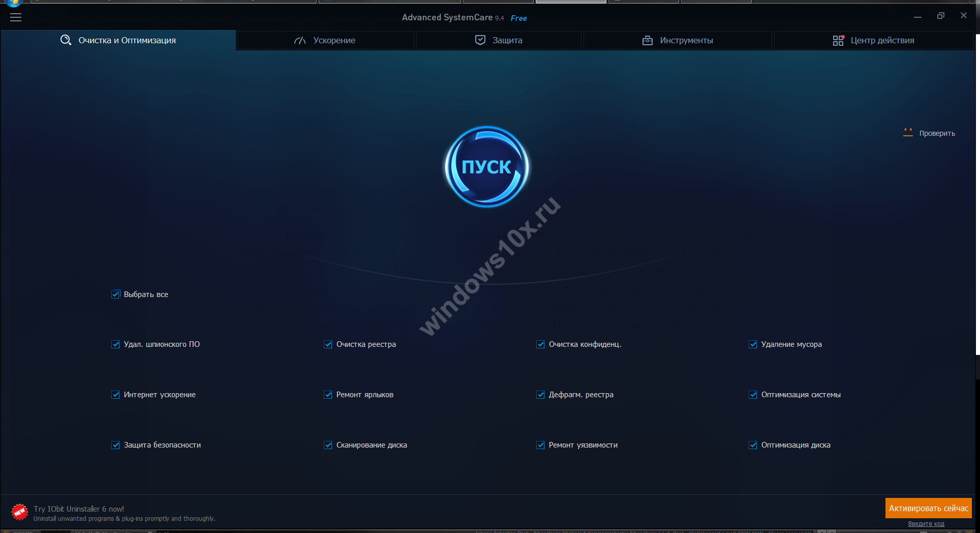Click the orange face icon beside Проверить
Viewport: 980px width, 533px height.
click(908, 133)
